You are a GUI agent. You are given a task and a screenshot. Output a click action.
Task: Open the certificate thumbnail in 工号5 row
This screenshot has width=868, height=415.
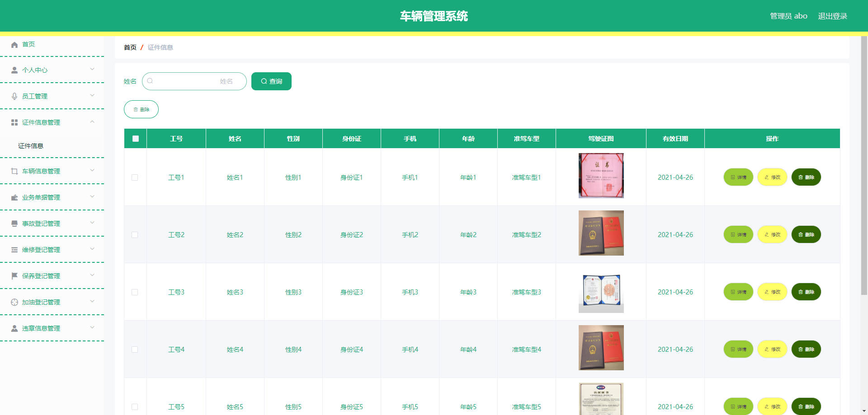(x=601, y=399)
